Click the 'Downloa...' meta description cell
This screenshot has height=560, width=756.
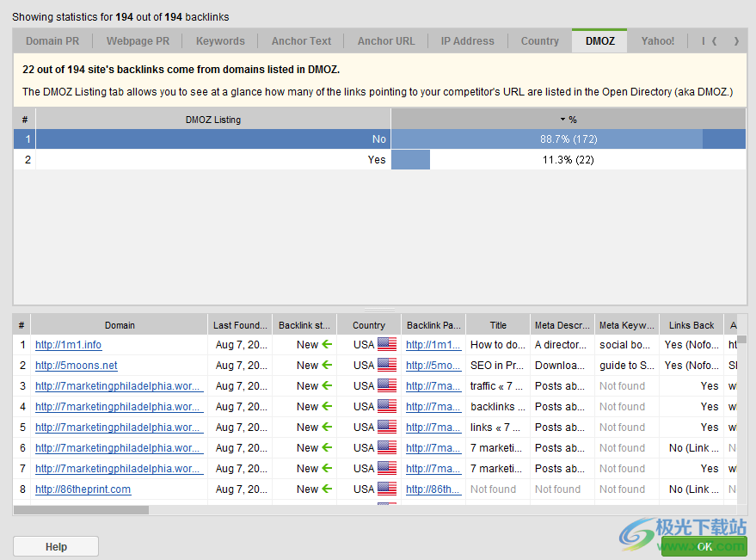(562, 366)
